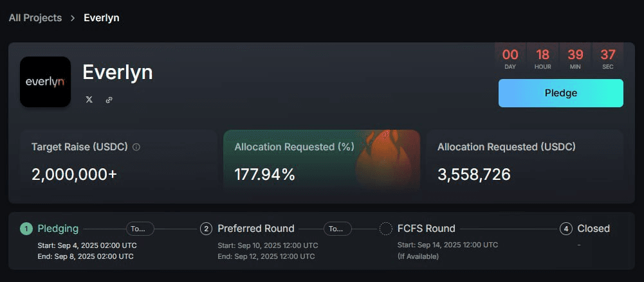Select the Preferred Round stage label
This screenshot has height=282, width=644.
[x=256, y=229]
